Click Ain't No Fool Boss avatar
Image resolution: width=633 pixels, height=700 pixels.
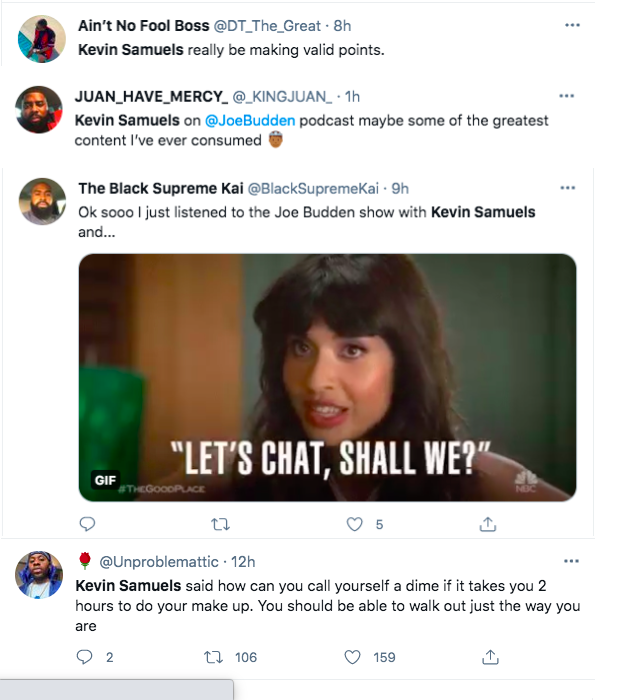(43, 39)
